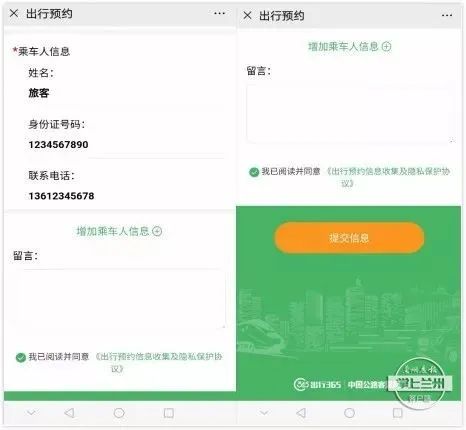
Task: Close the right 出行预约 page with X
Action: [x=247, y=15]
